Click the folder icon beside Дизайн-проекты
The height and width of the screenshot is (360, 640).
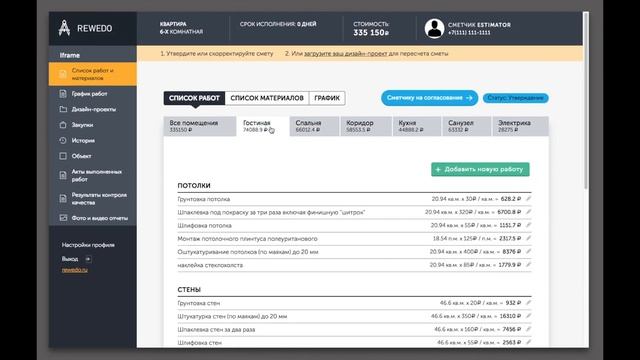[x=63, y=109]
